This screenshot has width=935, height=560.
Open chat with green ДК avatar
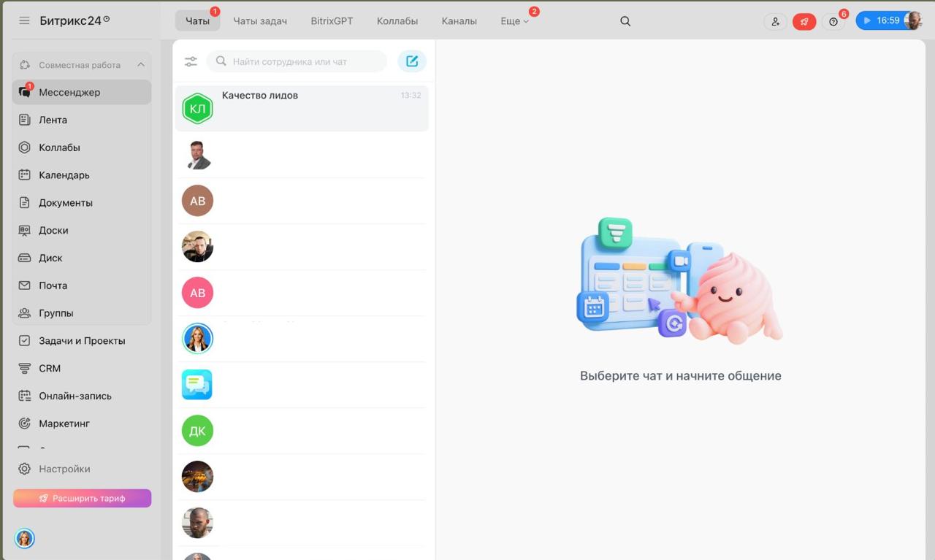coord(302,431)
